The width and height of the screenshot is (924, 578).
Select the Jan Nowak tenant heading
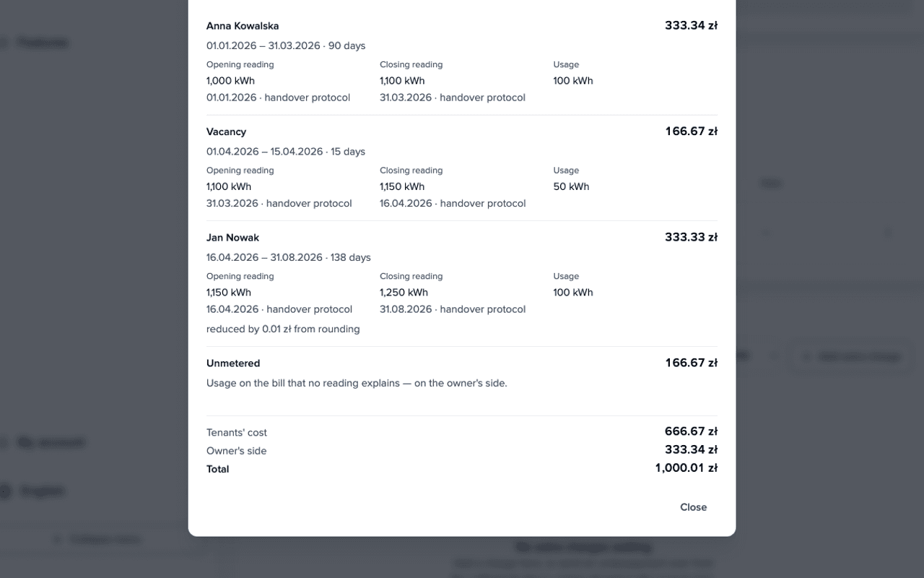tap(232, 238)
